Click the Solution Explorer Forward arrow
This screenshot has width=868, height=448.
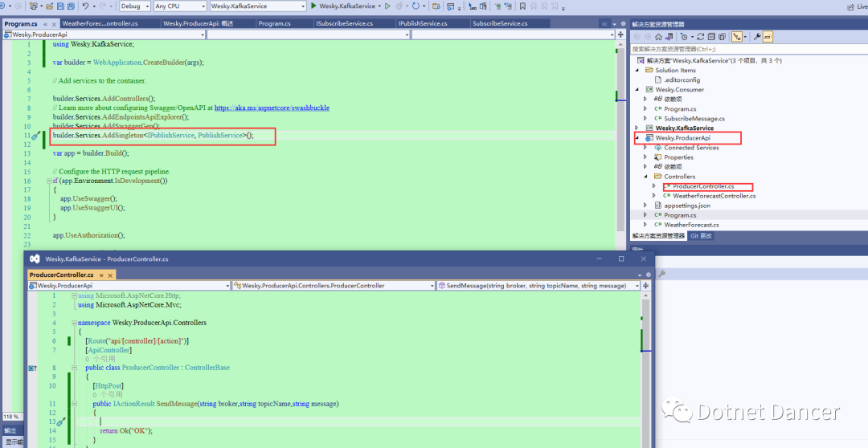pyautogui.click(x=648, y=36)
